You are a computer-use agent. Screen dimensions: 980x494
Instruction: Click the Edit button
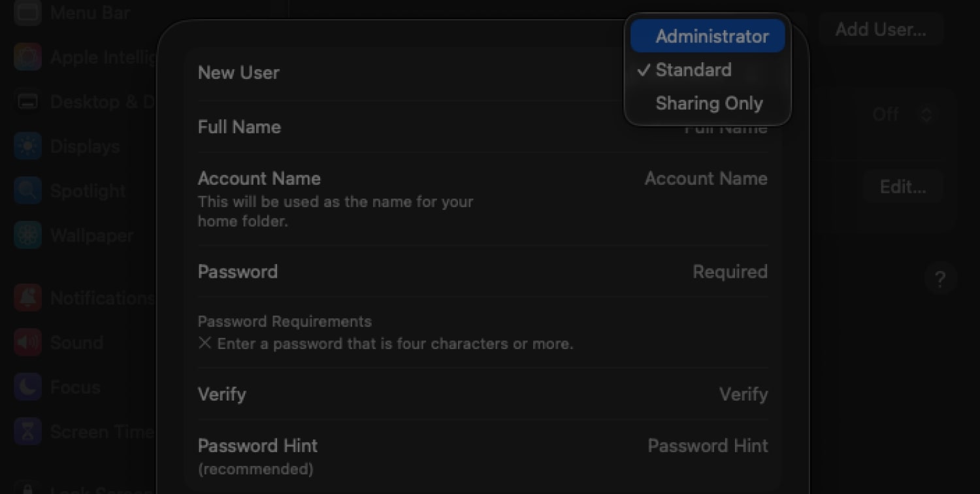[x=902, y=187]
